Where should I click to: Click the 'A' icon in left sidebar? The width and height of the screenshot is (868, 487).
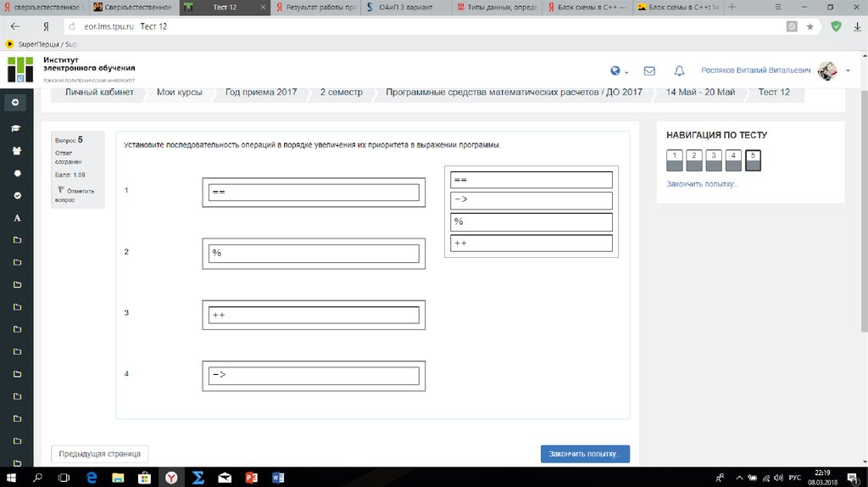click(x=16, y=218)
